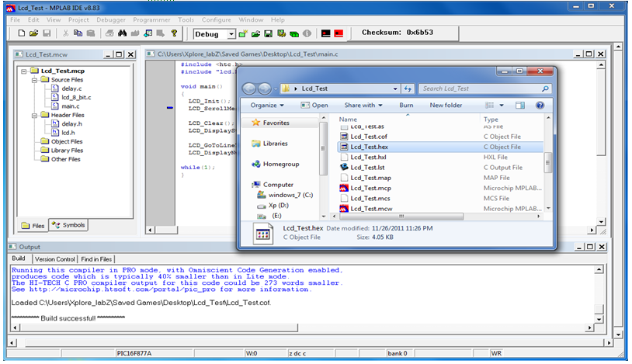Open the Project menu
Viewport: 632px width, 364px height.
(78, 19)
